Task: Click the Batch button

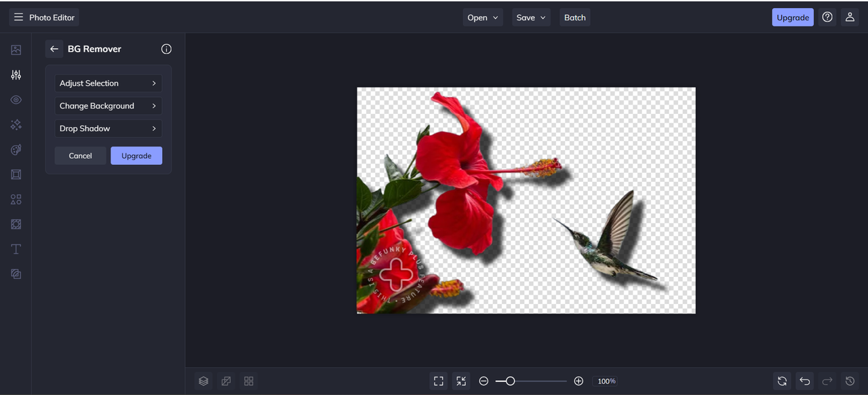Action: coord(575,18)
